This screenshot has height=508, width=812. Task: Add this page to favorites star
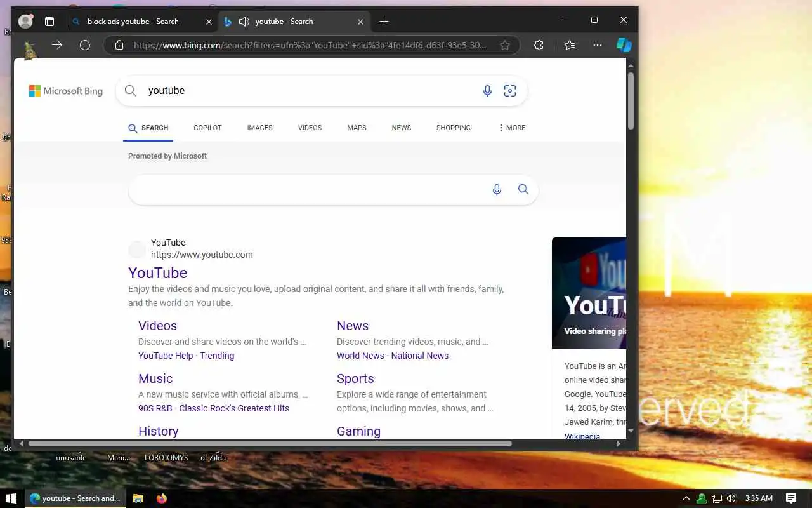505,45
